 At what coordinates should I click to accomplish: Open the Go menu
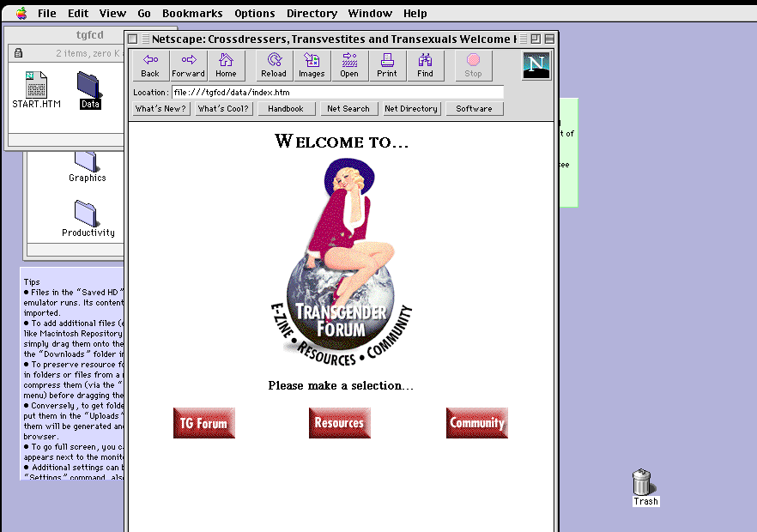[x=144, y=14]
